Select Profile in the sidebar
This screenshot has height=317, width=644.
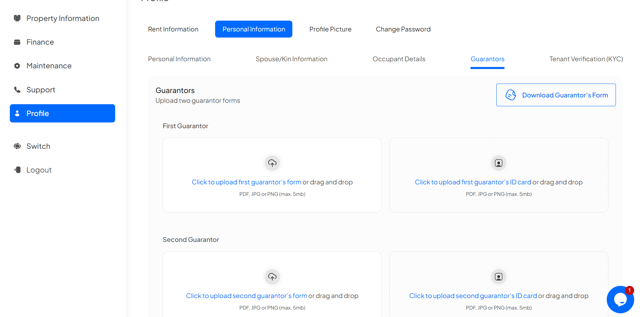[63, 113]
